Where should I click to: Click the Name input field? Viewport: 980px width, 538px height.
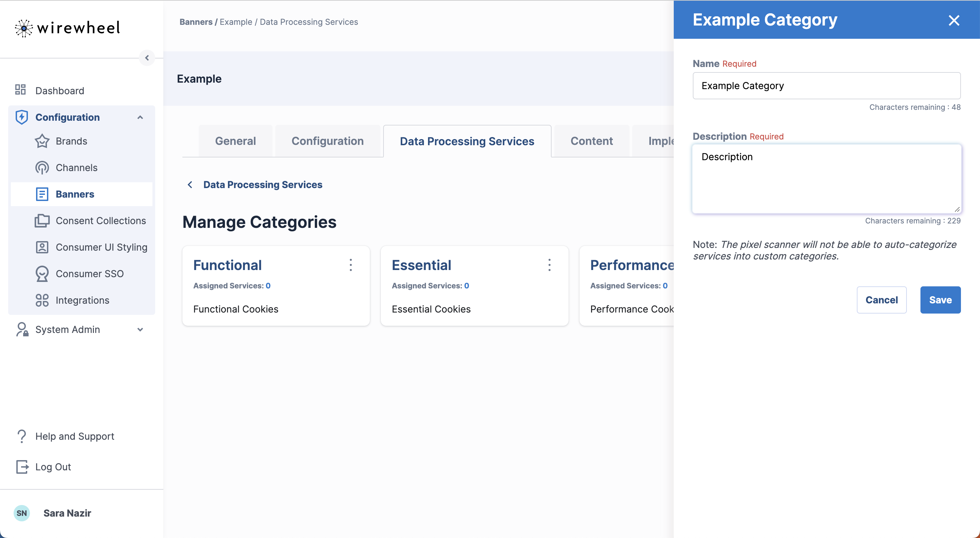(826, 86)
